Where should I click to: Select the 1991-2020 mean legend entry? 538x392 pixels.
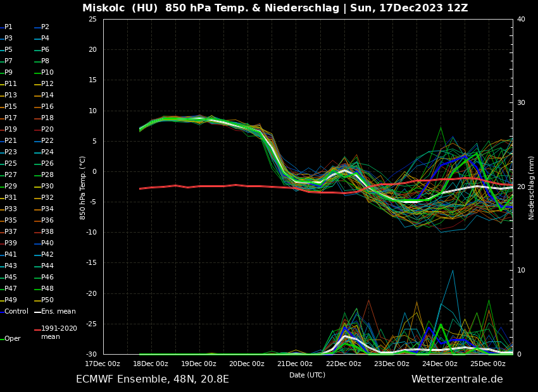click(x=59, y=333)
